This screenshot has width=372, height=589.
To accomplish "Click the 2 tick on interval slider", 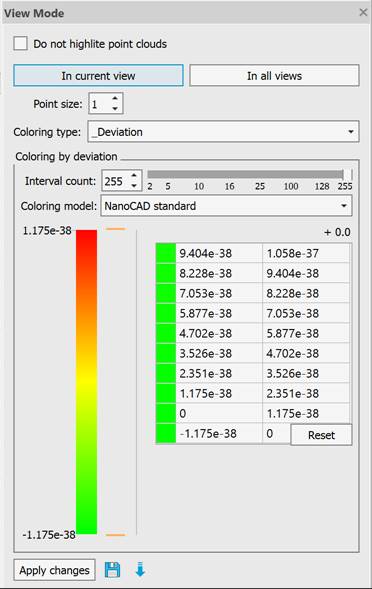I will point(150,186).
